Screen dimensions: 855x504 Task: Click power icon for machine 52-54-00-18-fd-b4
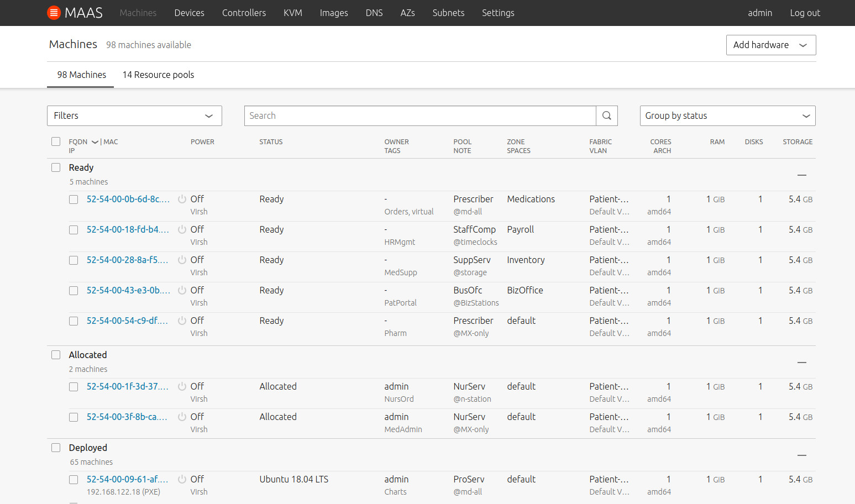pyautogui.click(x=182, y=229)
